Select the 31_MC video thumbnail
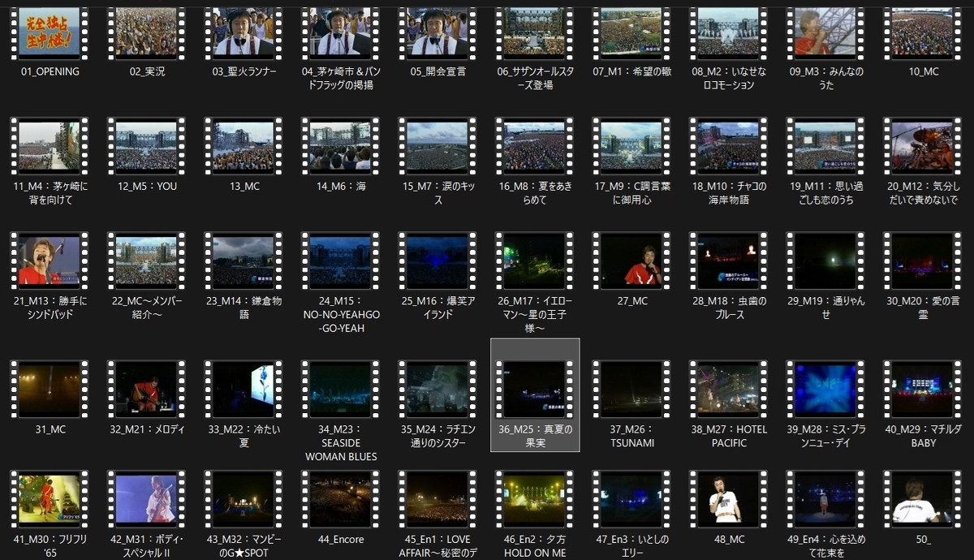Viewport: 974px width, 560px height. (x=49, y=390)
